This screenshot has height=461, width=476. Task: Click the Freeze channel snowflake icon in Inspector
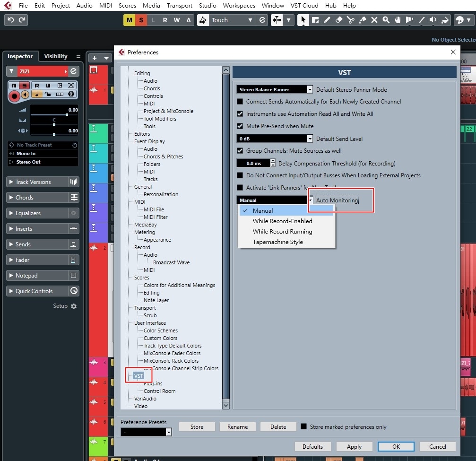point(71,94)
